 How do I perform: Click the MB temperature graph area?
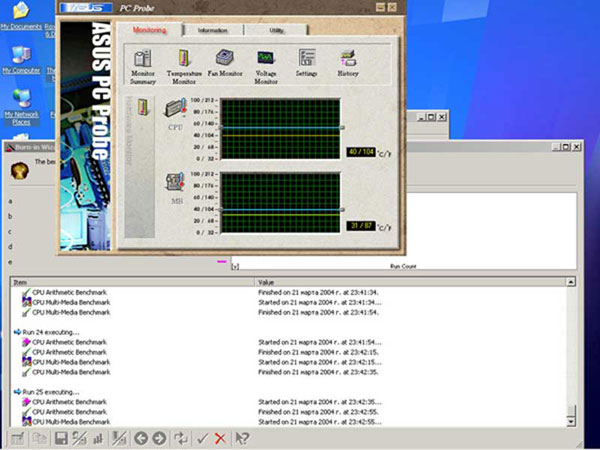[280, 203]
